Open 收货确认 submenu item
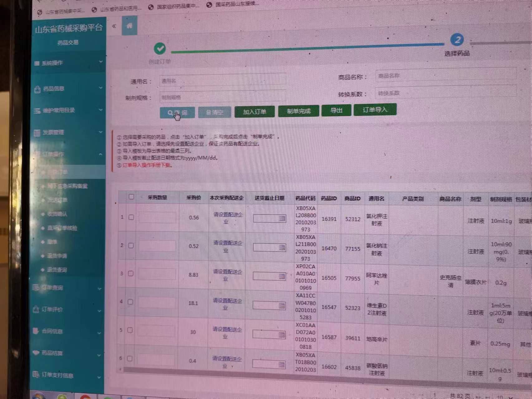The width and height of the screenshot is (532, 399). [57, 214]
